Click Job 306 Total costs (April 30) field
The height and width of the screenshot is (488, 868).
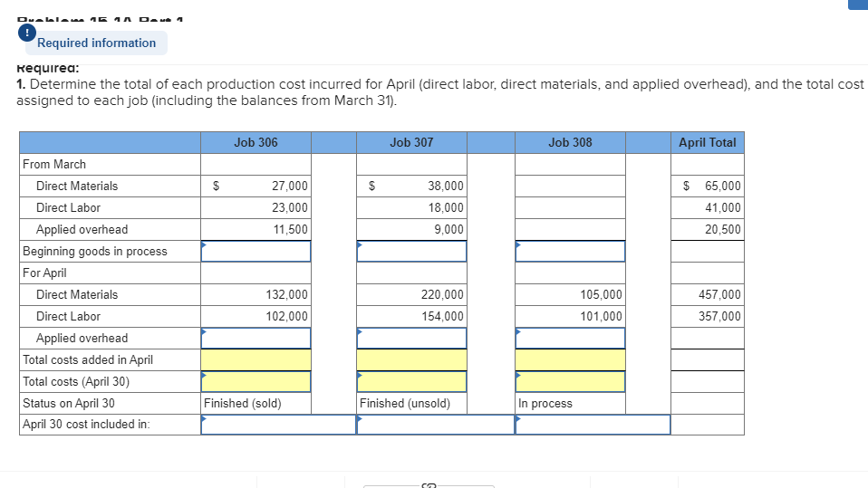[x=256, y=382]
